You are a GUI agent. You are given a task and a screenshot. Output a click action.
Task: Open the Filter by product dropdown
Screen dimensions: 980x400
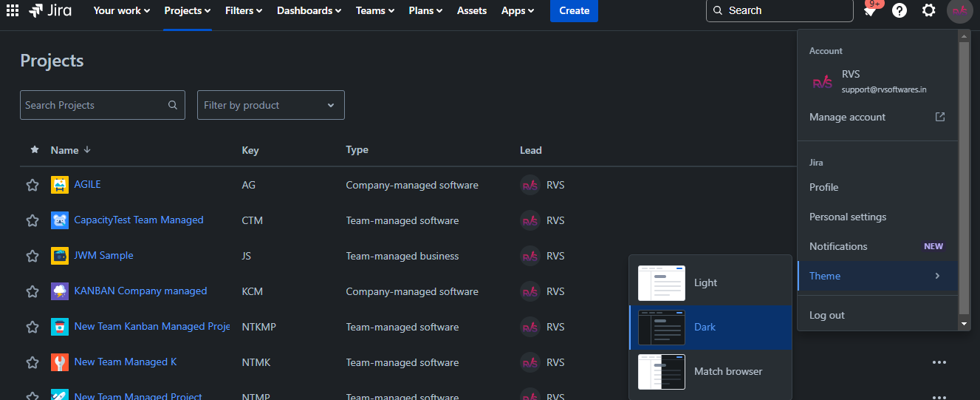(271, 105)
